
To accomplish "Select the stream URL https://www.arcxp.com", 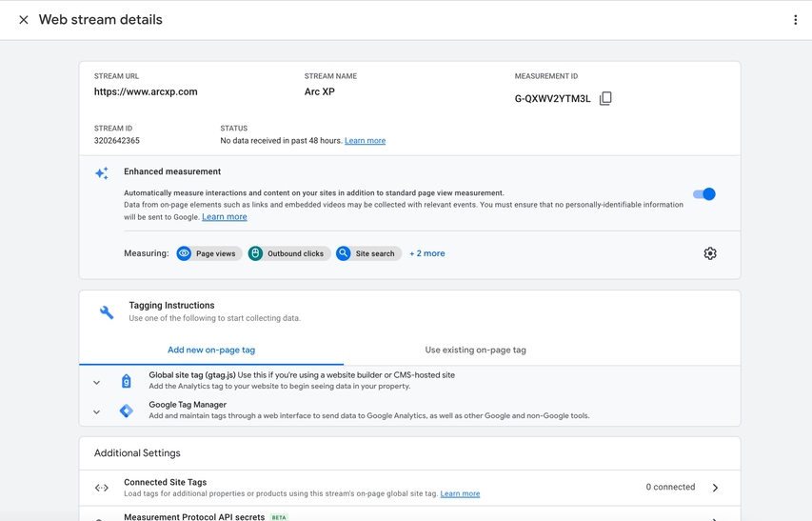I will point(146,91).
